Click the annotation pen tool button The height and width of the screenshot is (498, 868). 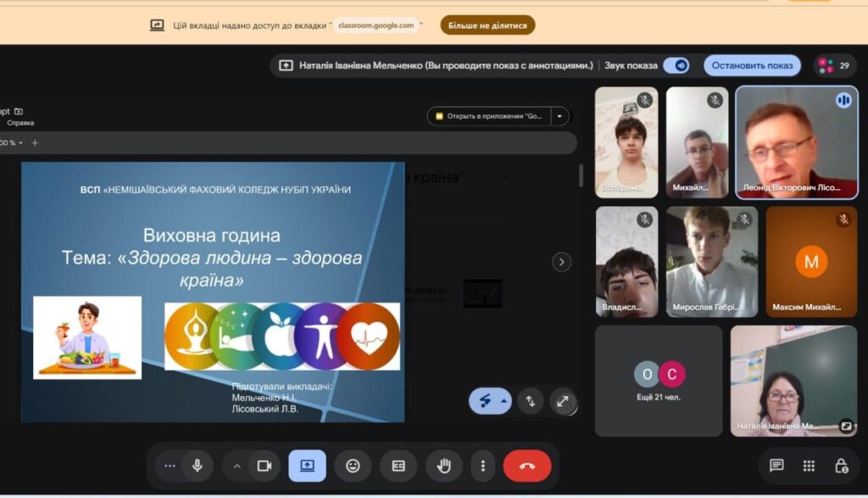click(x=485, y=401)
